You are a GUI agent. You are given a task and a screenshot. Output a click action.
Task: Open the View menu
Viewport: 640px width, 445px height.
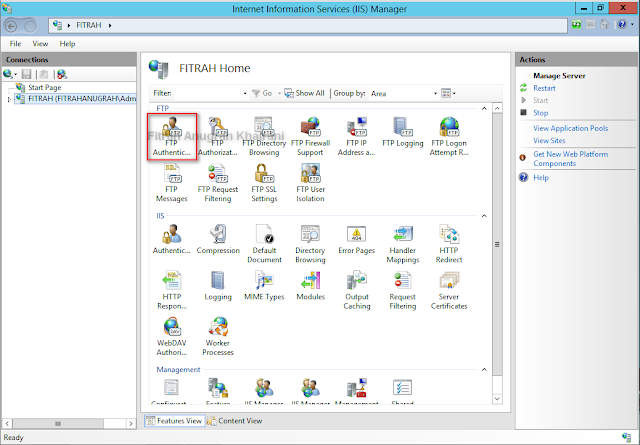pyautogui.click(x=40, y=44)
